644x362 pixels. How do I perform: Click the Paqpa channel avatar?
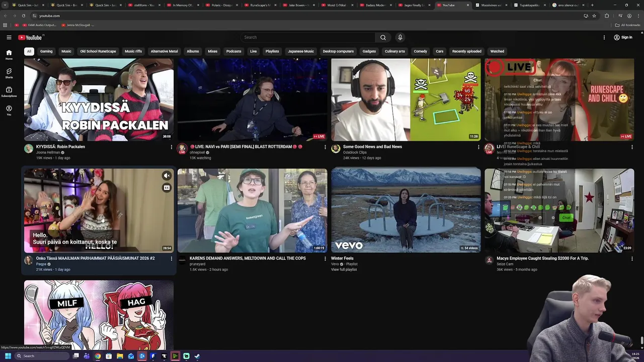tap(29, 260)
